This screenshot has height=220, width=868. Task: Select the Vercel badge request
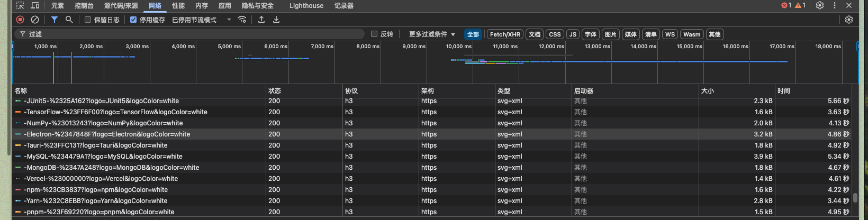pos(432,179)
